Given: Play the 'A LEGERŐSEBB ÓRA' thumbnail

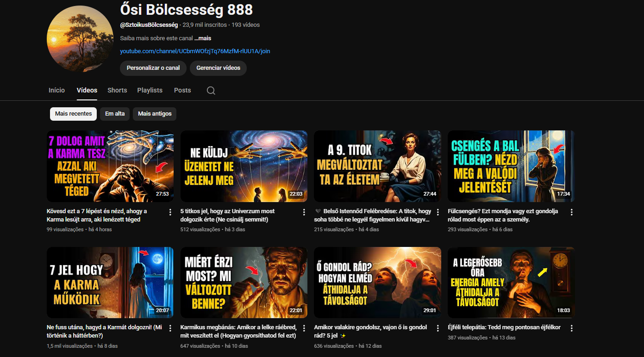Looking at the screenshot, I should pyautogui.click(x=511, y=283).
